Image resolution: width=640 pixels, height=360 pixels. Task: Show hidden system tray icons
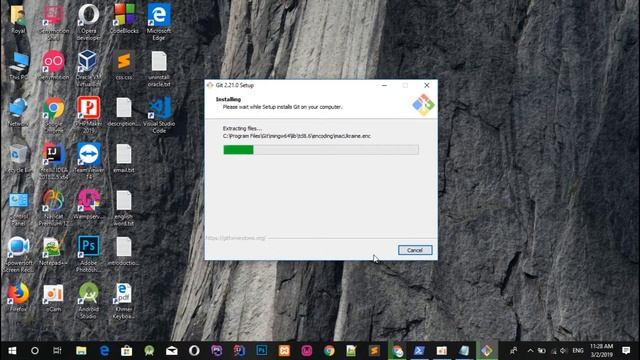(530, 351)
